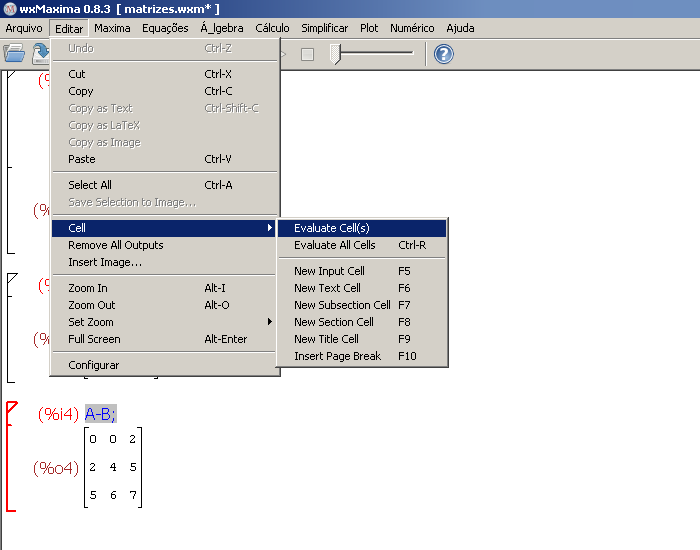Open the Ajuda menu
This screenshot has height=550, width=700.
click(x=460, y=28)
